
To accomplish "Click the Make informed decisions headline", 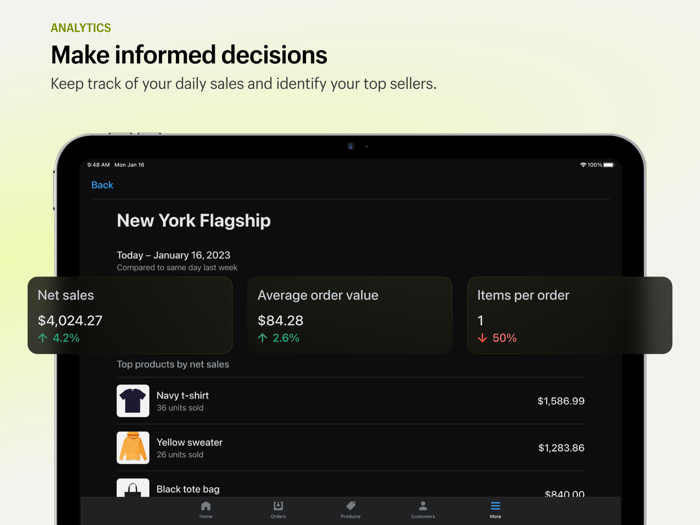I will pos(189,55).
